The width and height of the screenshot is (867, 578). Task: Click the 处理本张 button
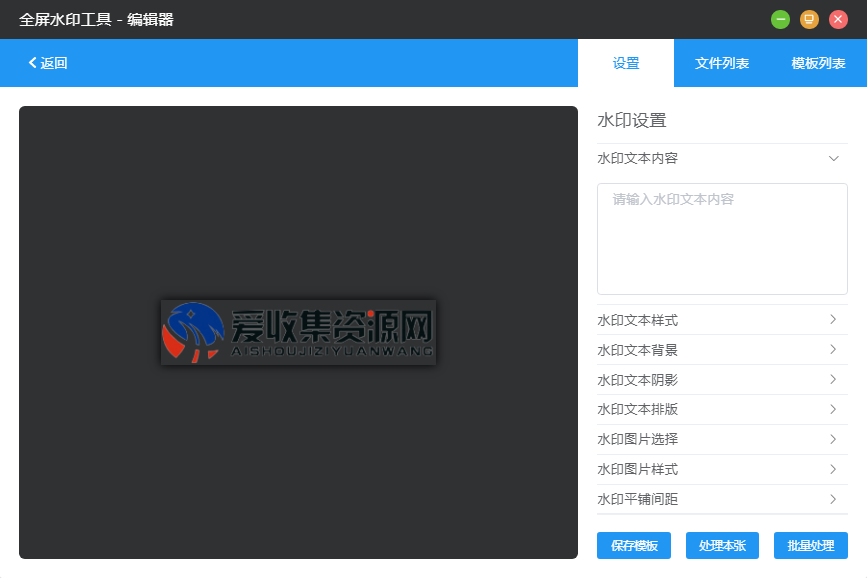pyautogui.click(x=722, y=545)
